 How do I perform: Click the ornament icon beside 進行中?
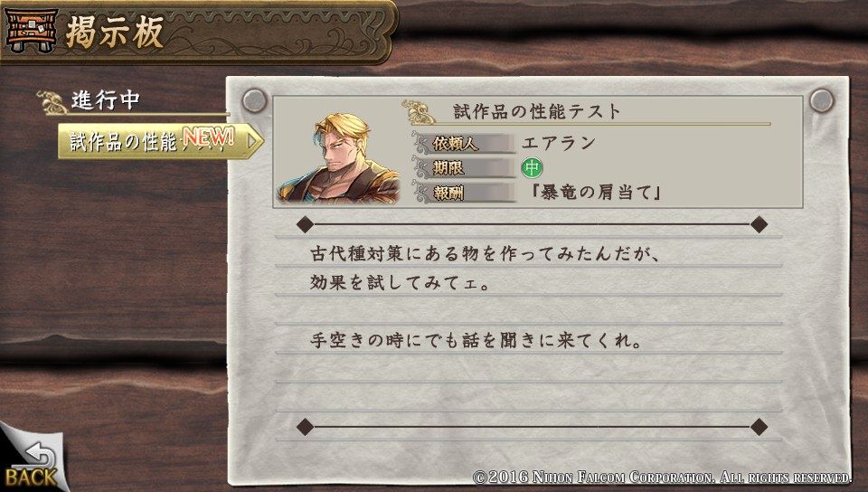(52, 102)
